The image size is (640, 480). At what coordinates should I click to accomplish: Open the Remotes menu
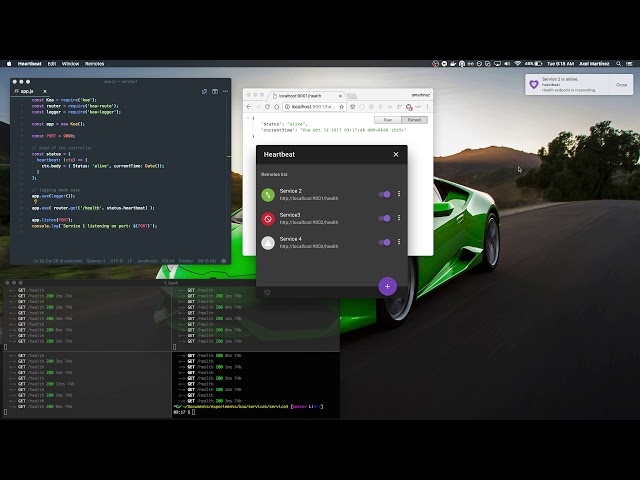[x=94, y=64]
